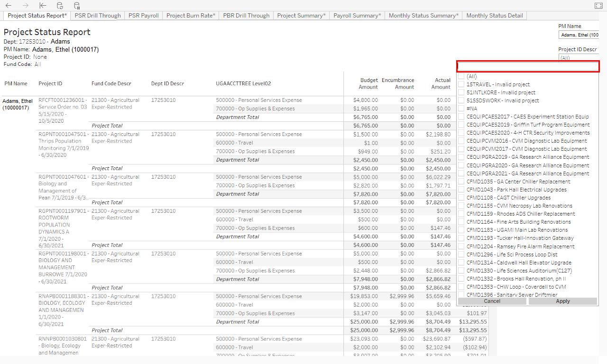
Task: Click the filter search input box
Action: pos(528,66)
